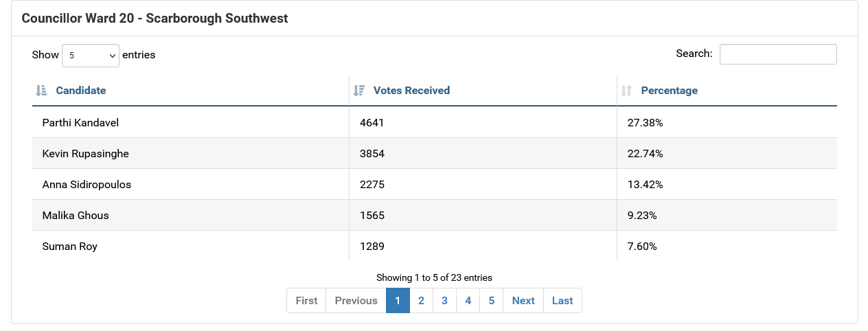This screenshot has height=331, width=868.
Task: Jump to page 4 of results
Action: coord(468,301)
